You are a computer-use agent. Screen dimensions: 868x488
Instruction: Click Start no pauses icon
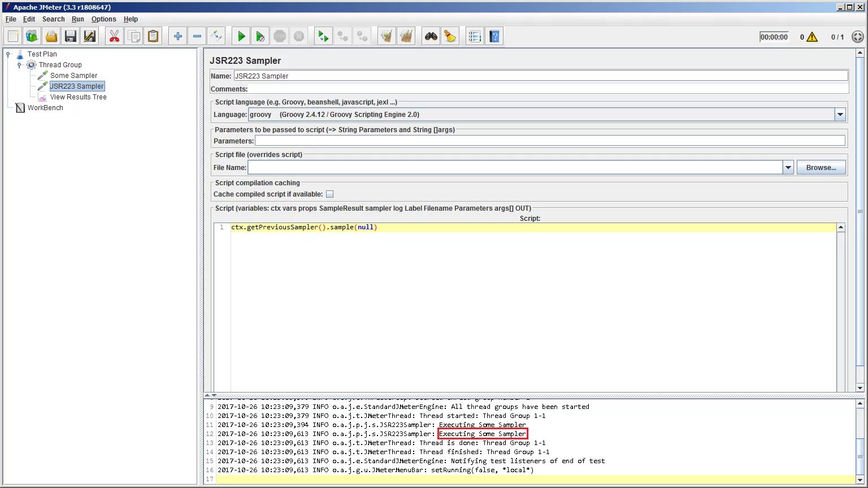pos(261,37)
